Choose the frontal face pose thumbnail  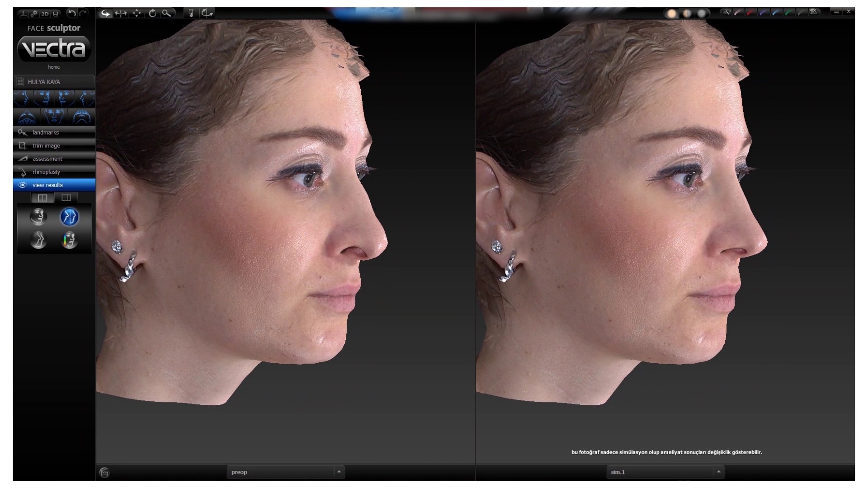coord(54,116)
